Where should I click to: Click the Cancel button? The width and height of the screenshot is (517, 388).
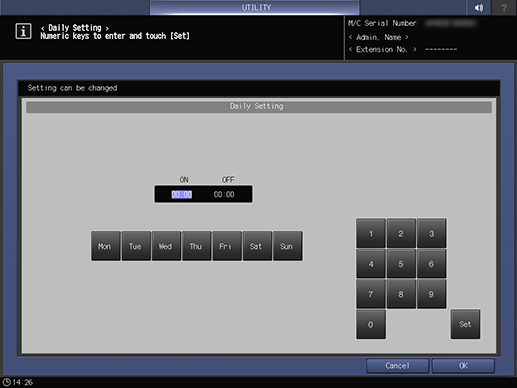tap(397, 366)
